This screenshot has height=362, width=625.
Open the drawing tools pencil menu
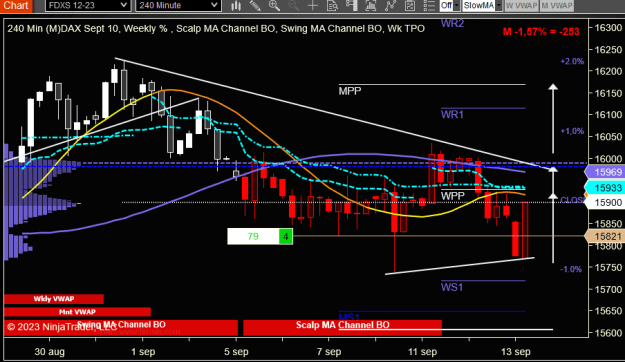[x=255, y=6]
